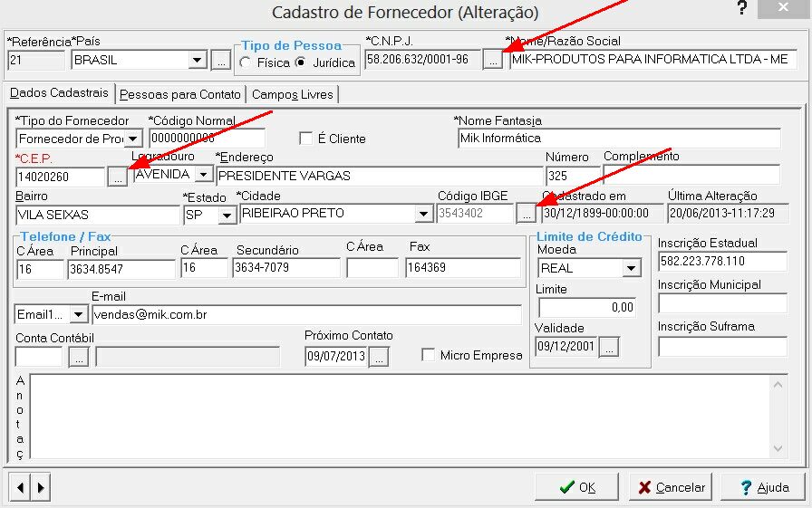Open the Campos Livres tab

(292, 95)
